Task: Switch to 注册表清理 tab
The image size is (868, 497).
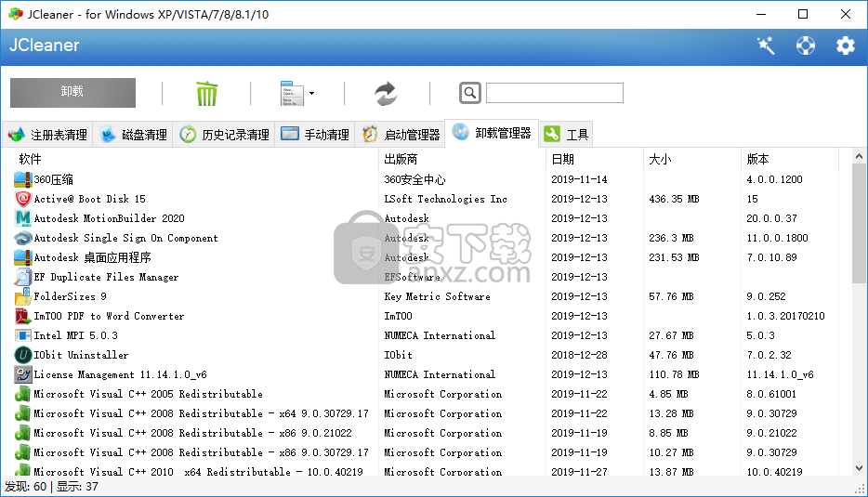Action: tap(47, 135)
